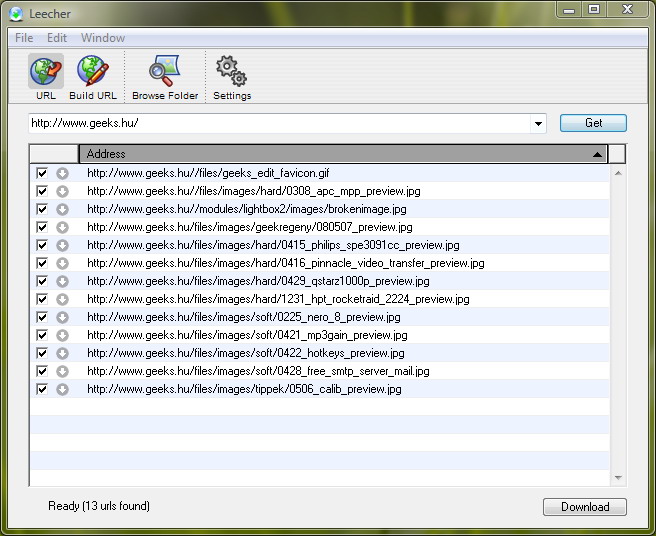Open the File menu

point(24,38)
